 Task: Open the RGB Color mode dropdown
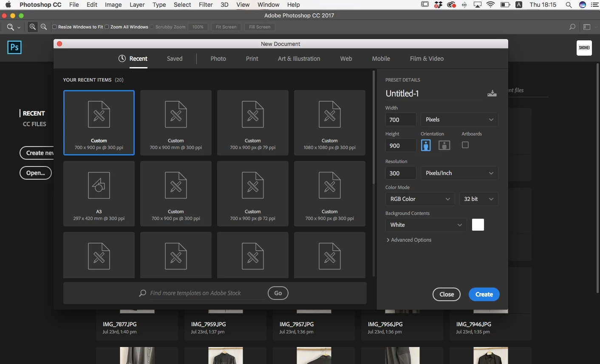point(420,199)
